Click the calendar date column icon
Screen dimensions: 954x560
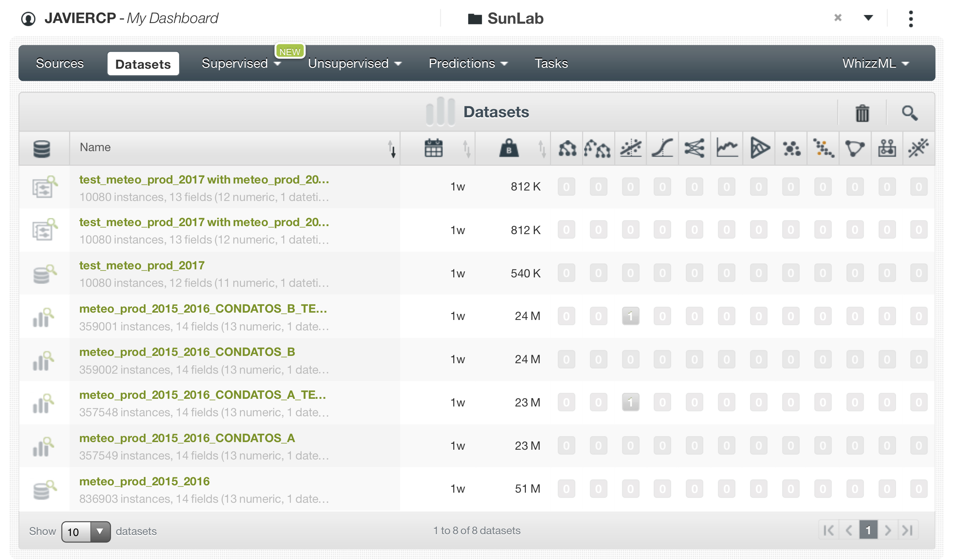tap(433, 148)
